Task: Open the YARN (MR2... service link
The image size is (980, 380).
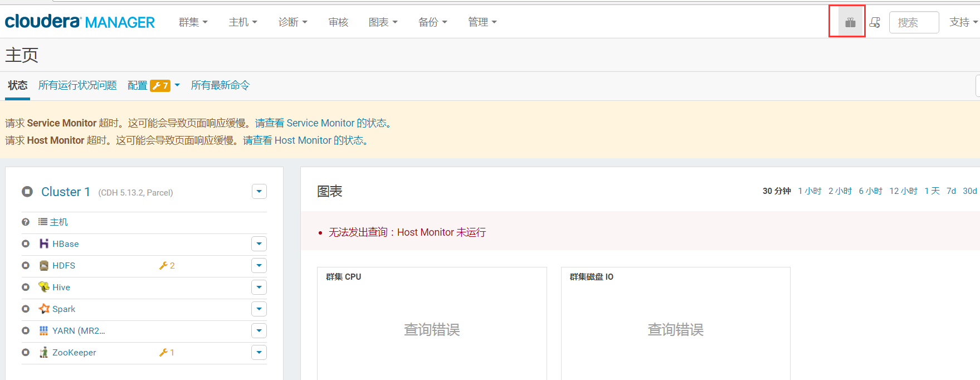Action: 79,331
